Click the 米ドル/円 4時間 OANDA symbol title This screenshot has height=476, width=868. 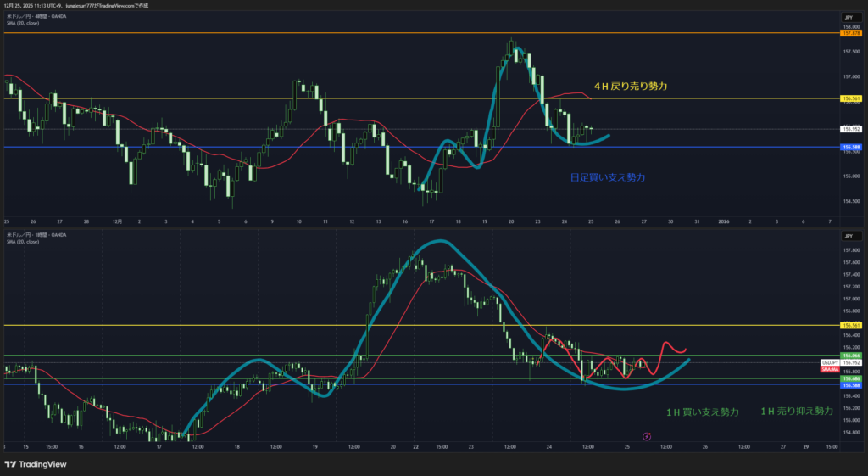pos(40,16)
